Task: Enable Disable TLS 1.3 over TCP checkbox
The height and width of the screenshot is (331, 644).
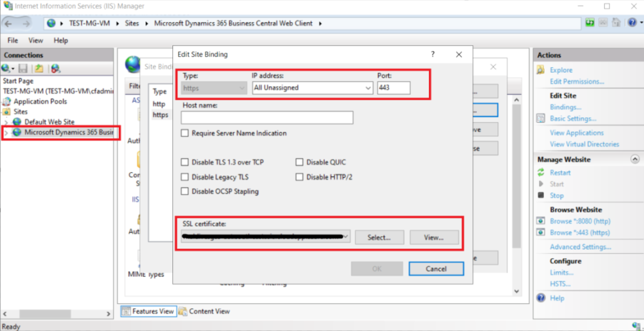Action: [x=185, y=163]
